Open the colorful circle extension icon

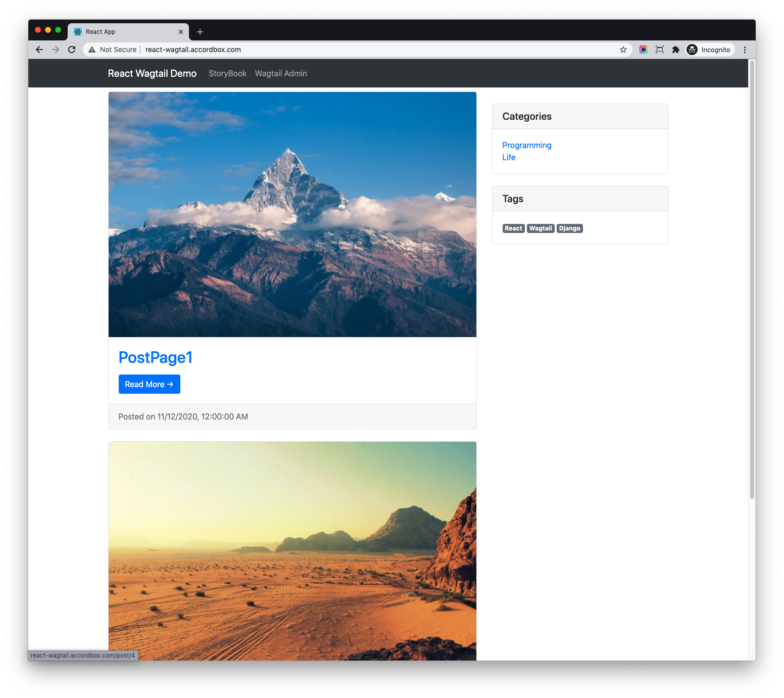tap(644, 50)
